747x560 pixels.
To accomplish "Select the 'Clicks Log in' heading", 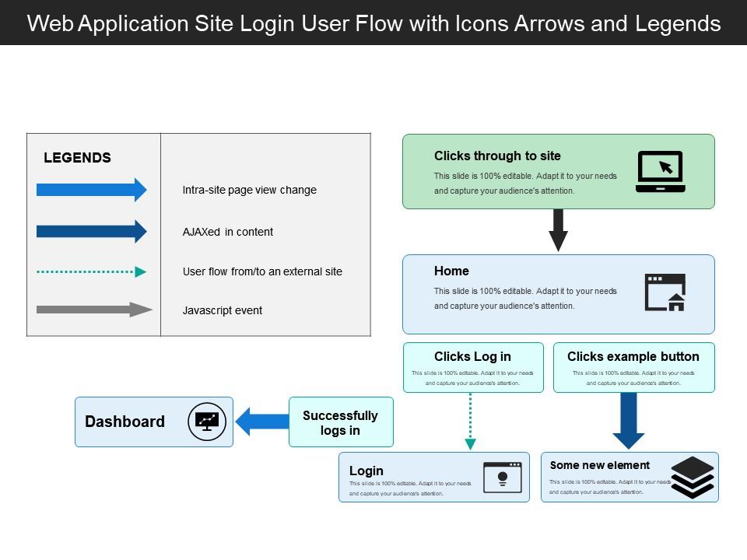I will point(472,357).
